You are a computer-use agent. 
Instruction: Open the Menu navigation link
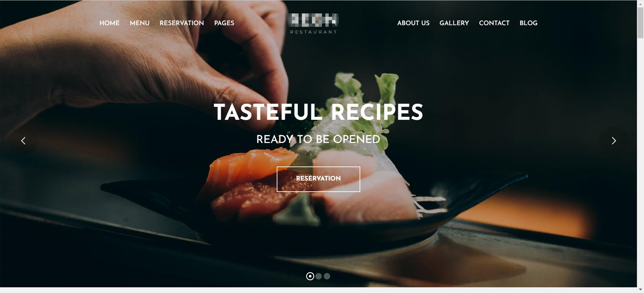(x=140, y=23)
